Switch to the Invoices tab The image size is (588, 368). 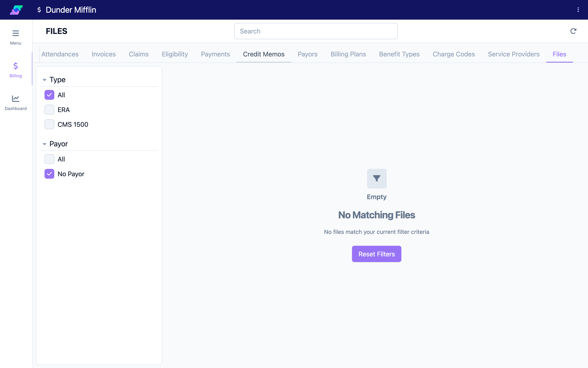pyautogui.click(x=104, y=54)
